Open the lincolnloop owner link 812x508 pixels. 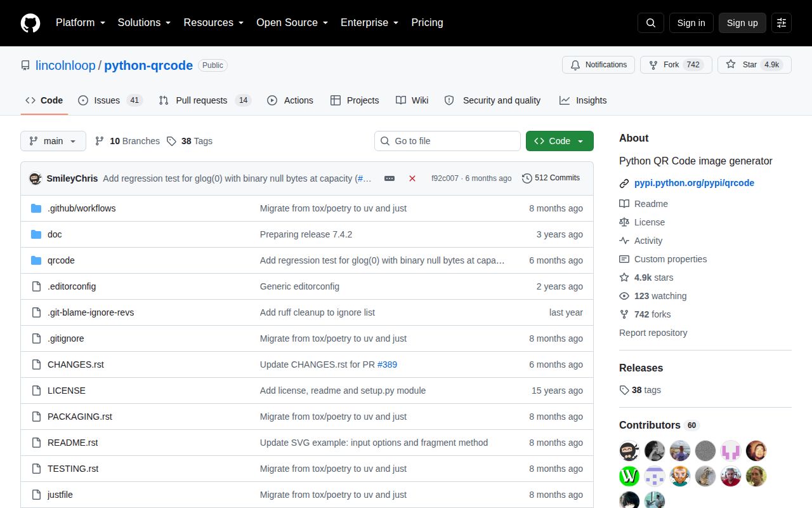click(x=65, y=65)
